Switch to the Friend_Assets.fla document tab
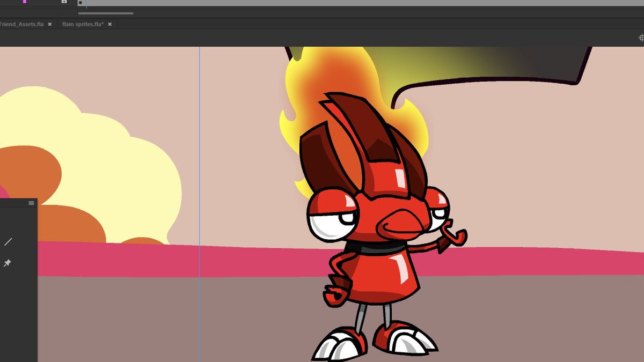644x362 pixels. (x=21, y=25)
